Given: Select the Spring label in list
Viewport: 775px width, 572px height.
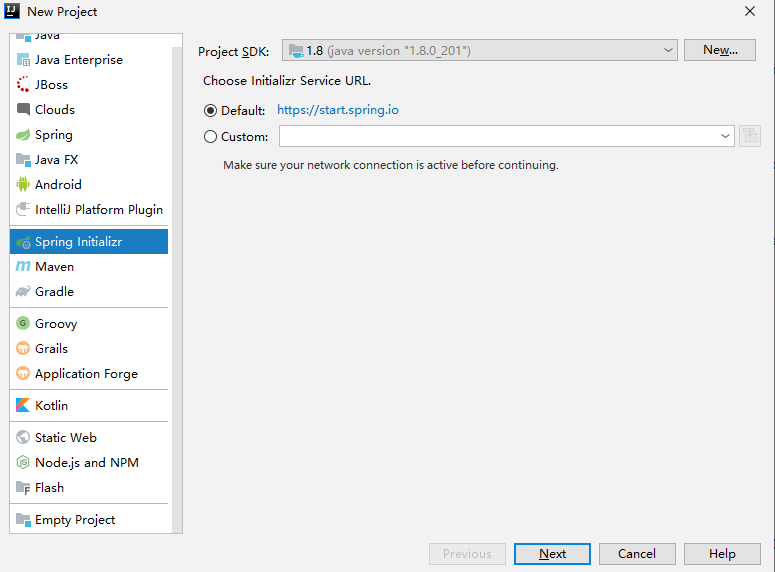Looking at the screenshot, I should (x=54, y=135).
